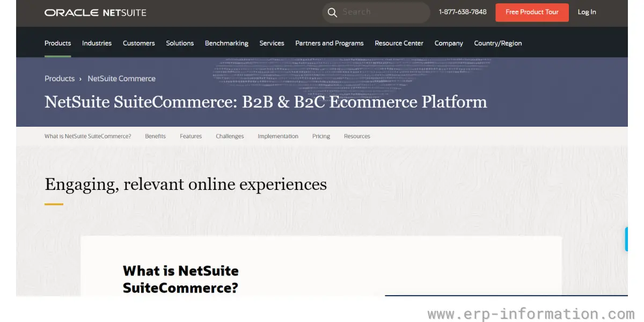The width and height of the screenshot is (644, 322).
Task: Open the Benchmarking menu
Action: click(226, 43)
